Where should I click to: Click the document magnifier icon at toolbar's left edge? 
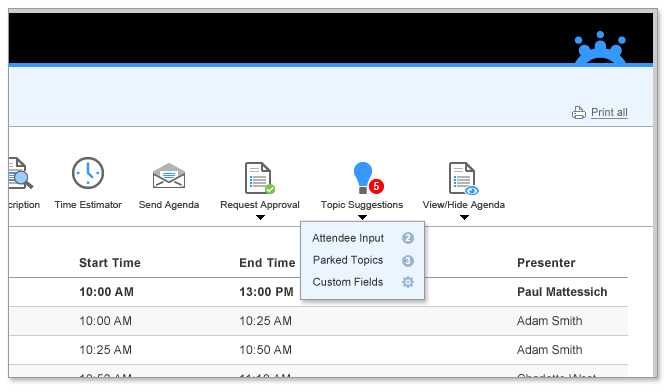(x=20, y=173)
